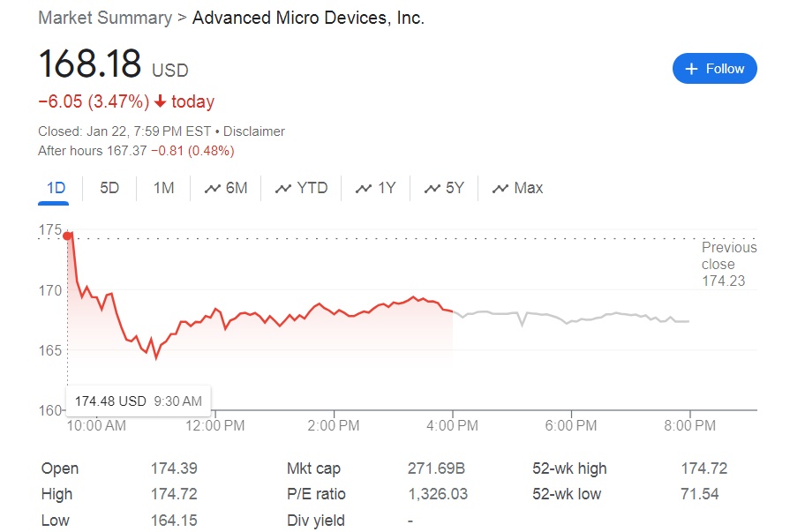Click the red marker dot on chart
The height and width of the screenshot is (532, 790).
(x=67, y=234)
